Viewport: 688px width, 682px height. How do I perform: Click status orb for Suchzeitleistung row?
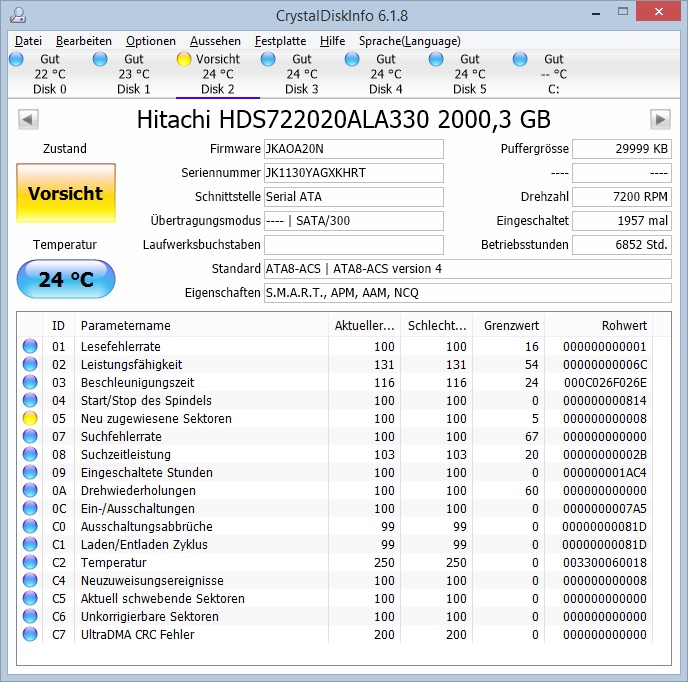(30, 454)
